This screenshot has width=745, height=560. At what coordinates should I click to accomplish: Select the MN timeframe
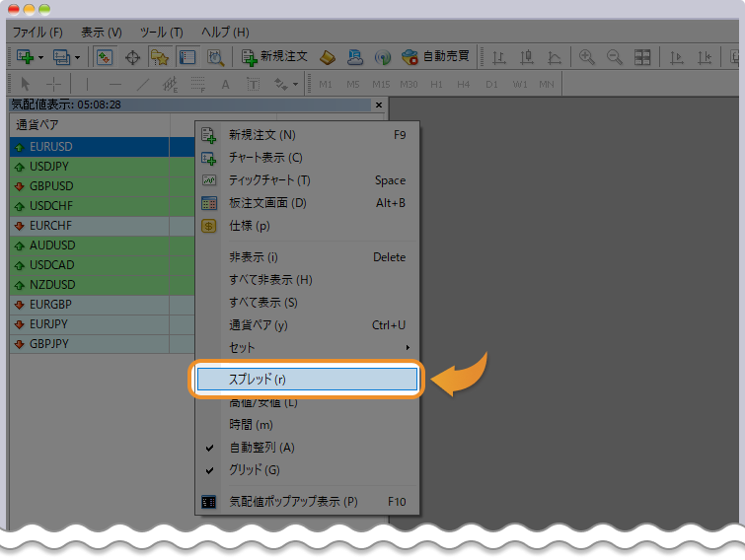click(547, 85)
